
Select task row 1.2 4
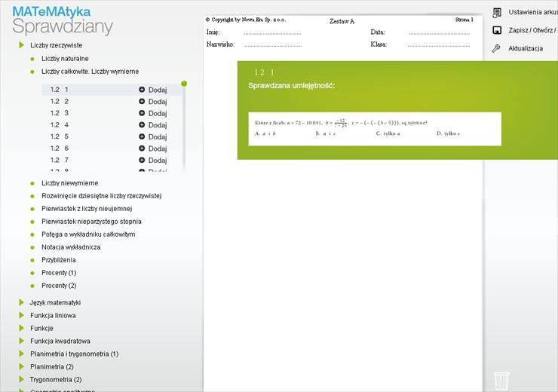[x=112, y=125]
